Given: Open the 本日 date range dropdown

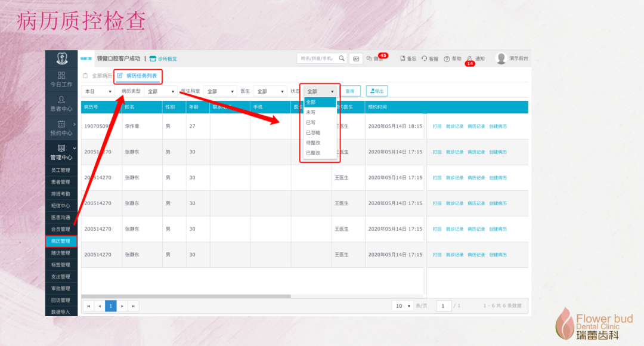Looking at the screenshot, I should 98,91.
